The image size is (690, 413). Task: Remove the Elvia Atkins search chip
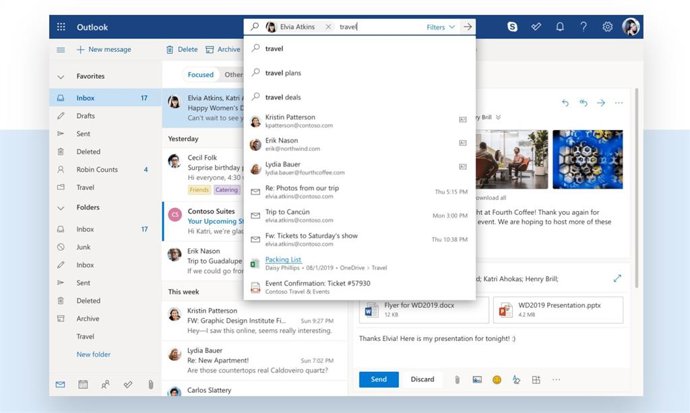(329, 27)
